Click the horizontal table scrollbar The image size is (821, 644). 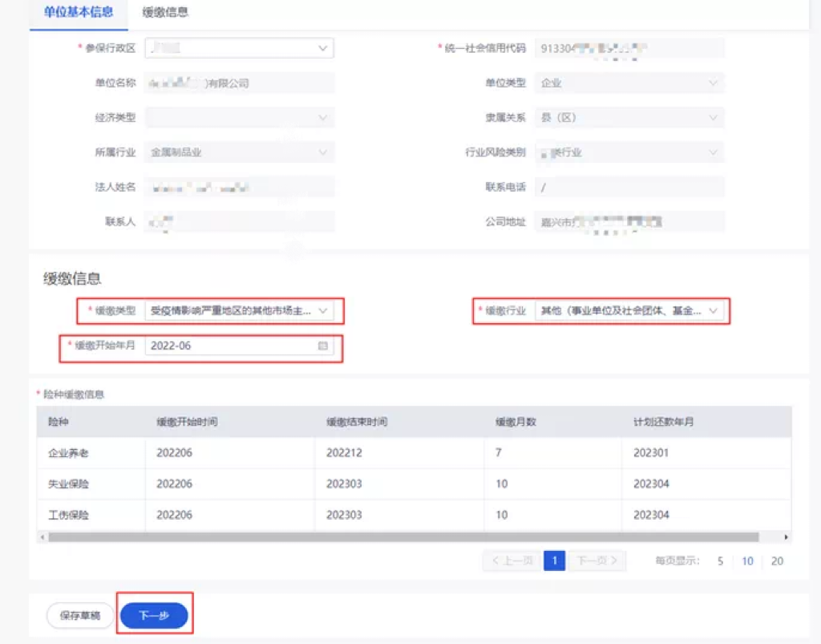pyautogui.click(x=401, y=537)
